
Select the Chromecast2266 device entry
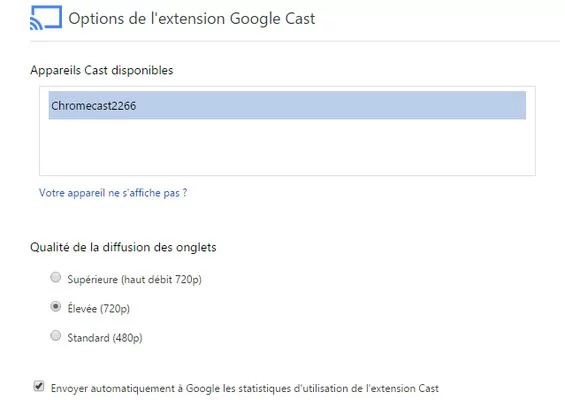(287, 106)
